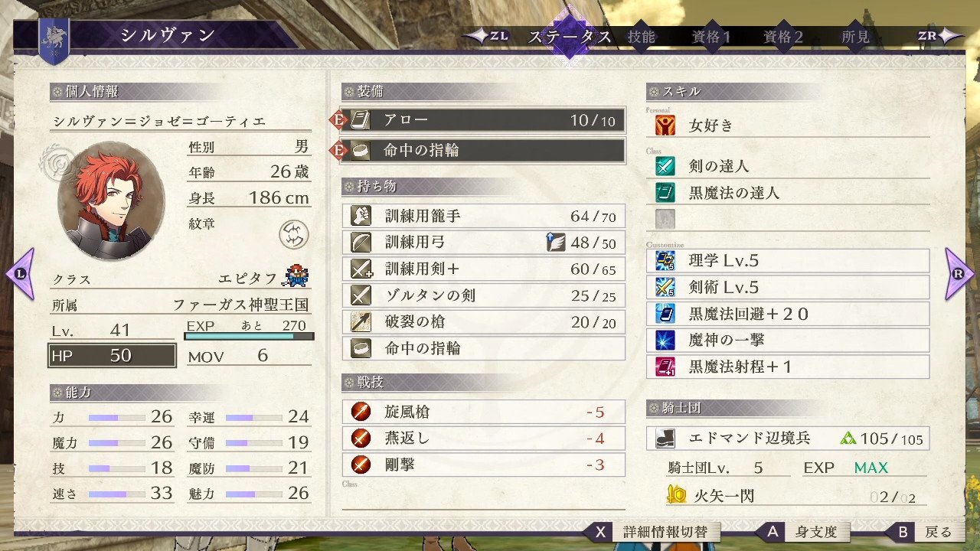Switch tabs left with ZL arrow
Image resolution: width=980 pixels, height=551 pixels.
click(x=487, y=36)
